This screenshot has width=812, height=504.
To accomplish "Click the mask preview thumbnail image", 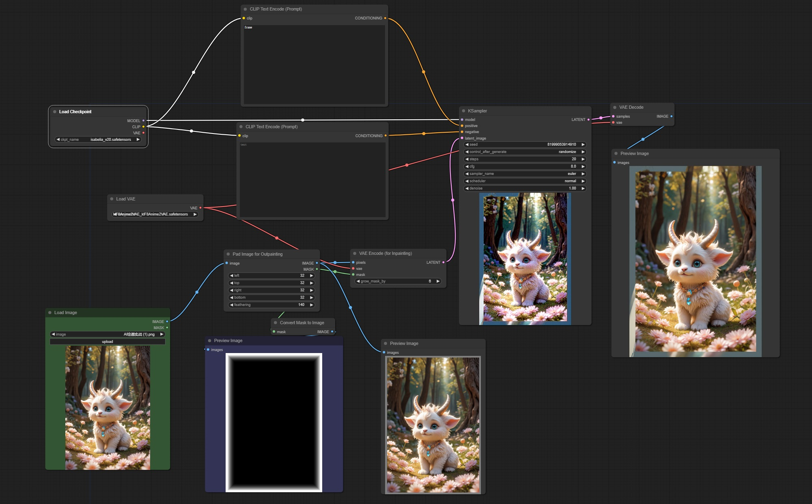I will 274,422.
